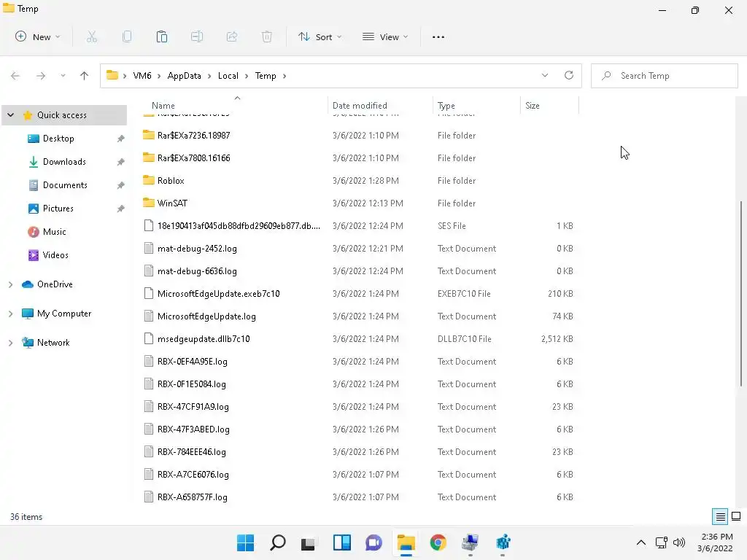Switch to large thumbnails view icon
This screenshot has height=560, width=747.
[736, 516]
